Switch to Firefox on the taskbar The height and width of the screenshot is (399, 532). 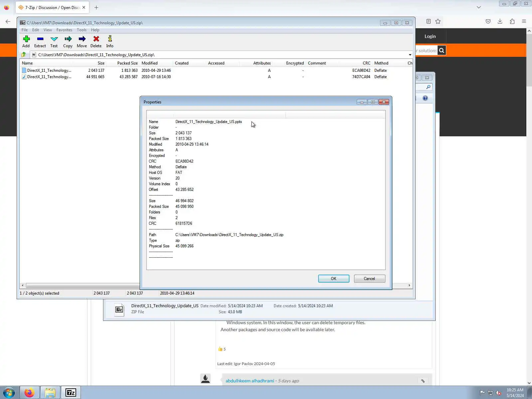tap(29, 393)
